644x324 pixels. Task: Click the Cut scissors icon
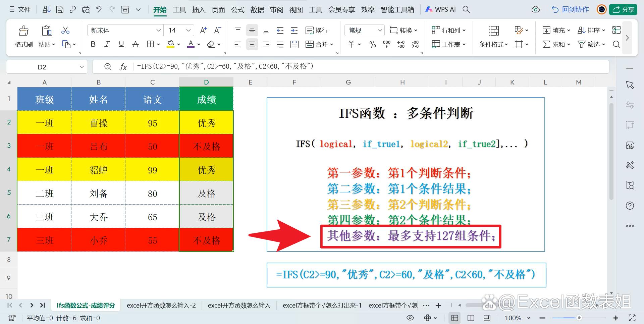pyautogui.click(x=65, y=31)
